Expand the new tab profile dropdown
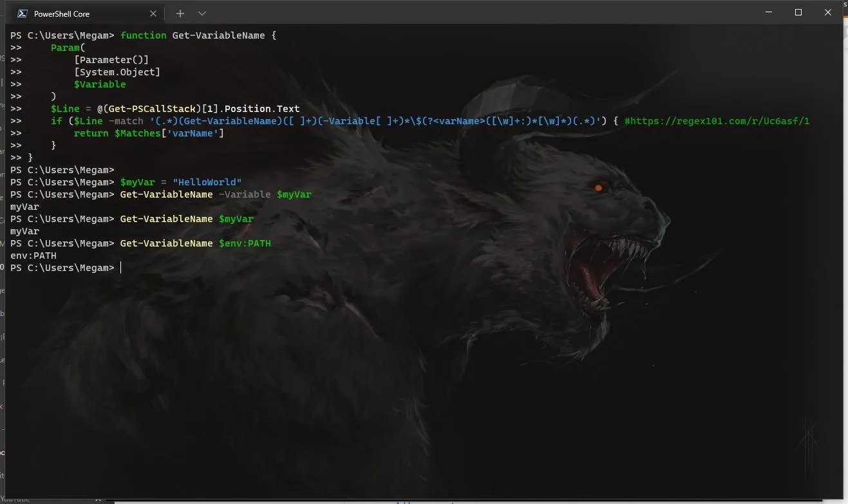 pos(202,14)
